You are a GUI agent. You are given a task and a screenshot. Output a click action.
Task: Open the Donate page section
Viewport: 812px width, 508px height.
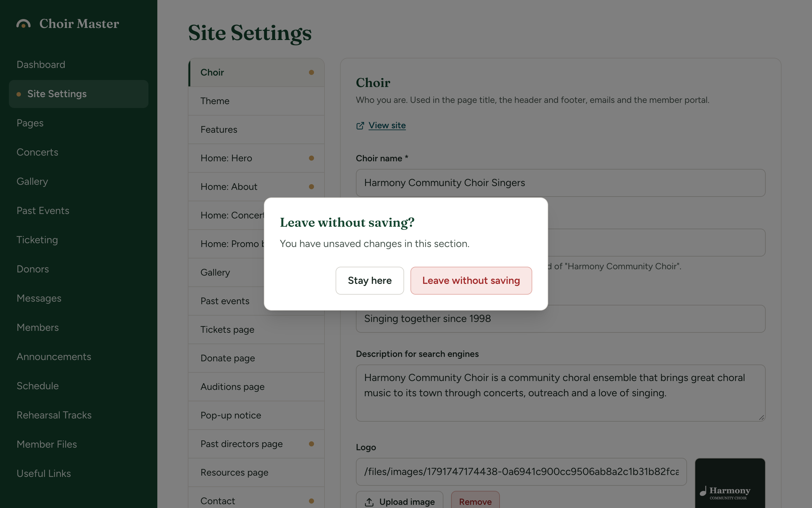point(256,358)
